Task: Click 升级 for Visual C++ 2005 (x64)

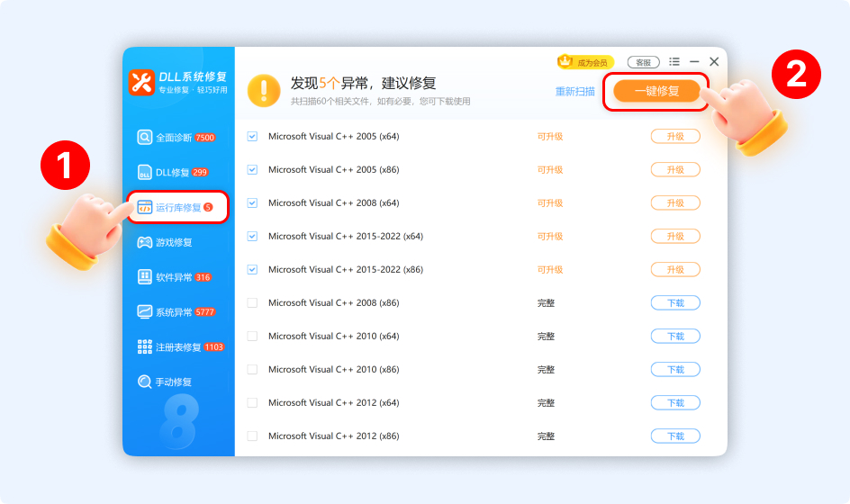Action: pyautogui.click(x=675, y=137)
